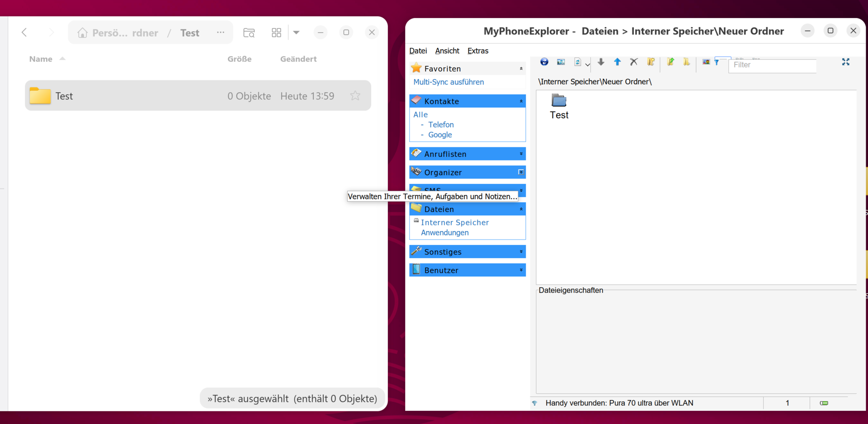Expand the Sonstiges sidebar section
868x424 pixels.
(x=521, y=252)
